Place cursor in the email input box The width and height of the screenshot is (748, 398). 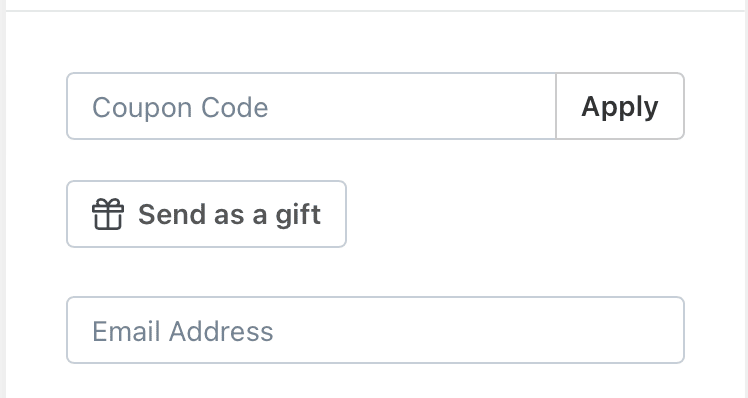[375, 330]
